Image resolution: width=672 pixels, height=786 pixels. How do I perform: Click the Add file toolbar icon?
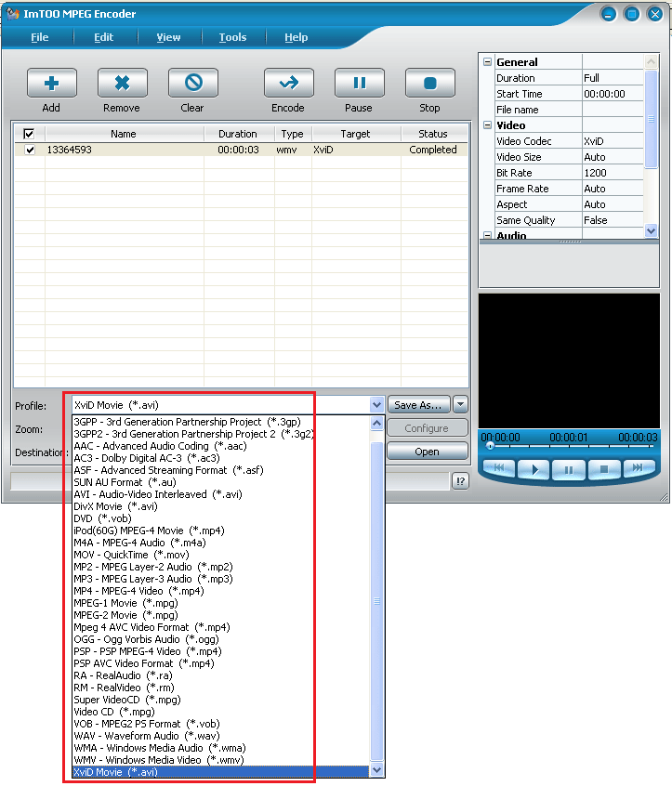tap(52, 83)
